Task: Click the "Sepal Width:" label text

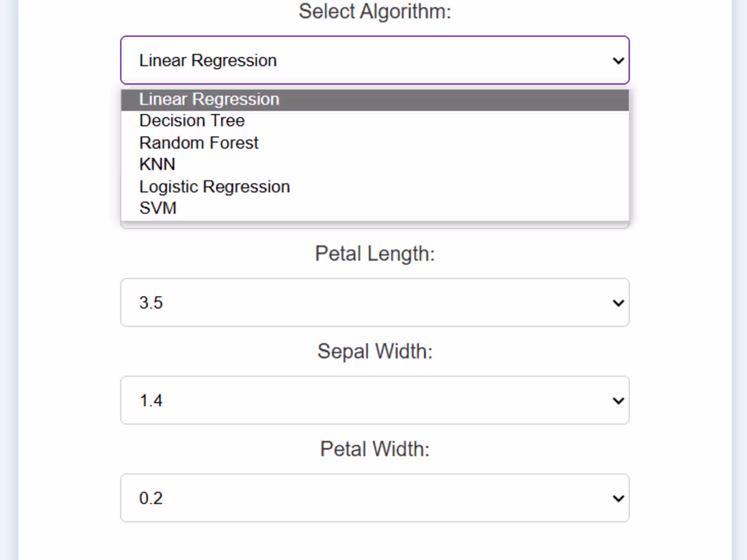Action: click(375, 352)
